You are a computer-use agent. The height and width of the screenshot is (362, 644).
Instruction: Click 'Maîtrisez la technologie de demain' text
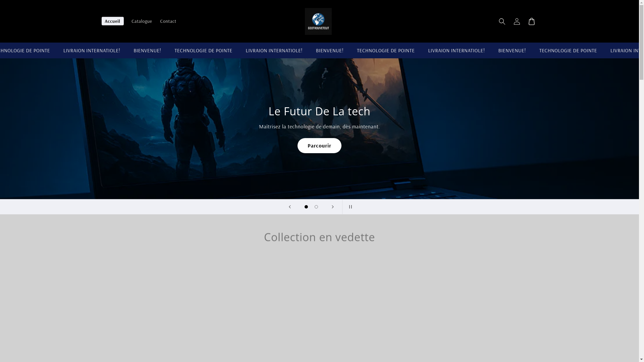[299, 126]
